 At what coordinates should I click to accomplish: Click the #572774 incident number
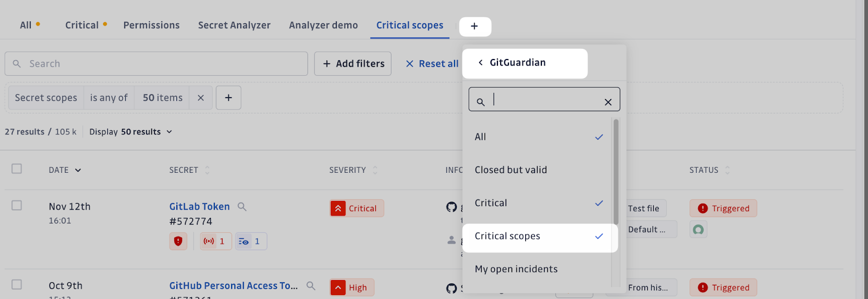191,221
